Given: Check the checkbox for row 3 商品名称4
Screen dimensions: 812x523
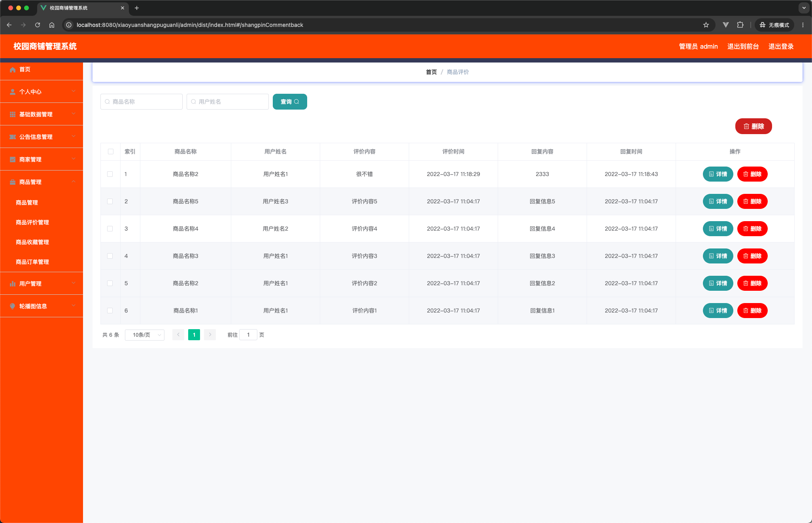Looking at the screenshot, I should pyautogui.click(x=110, y=229).
